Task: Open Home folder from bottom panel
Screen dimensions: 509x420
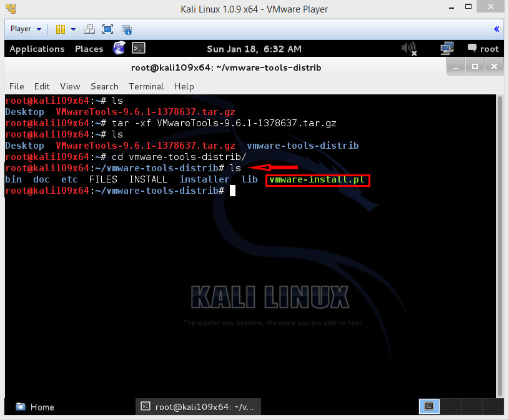Action: (x=35, y=407)
